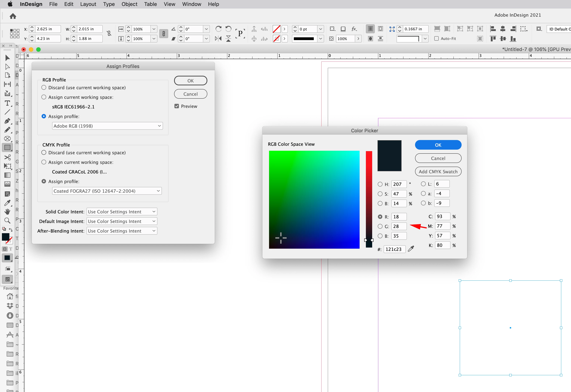Screen dimensions: 571x392
Task: Select the Hand tool
Action: 7,212
